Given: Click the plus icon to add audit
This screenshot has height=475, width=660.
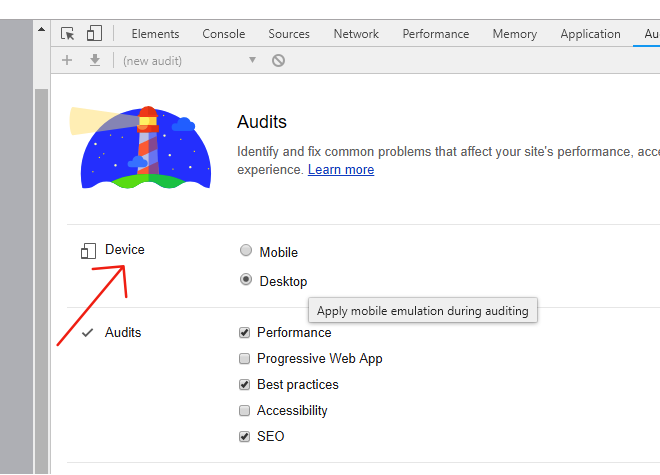Looking at the screenshot, I should tap(67, 60).
